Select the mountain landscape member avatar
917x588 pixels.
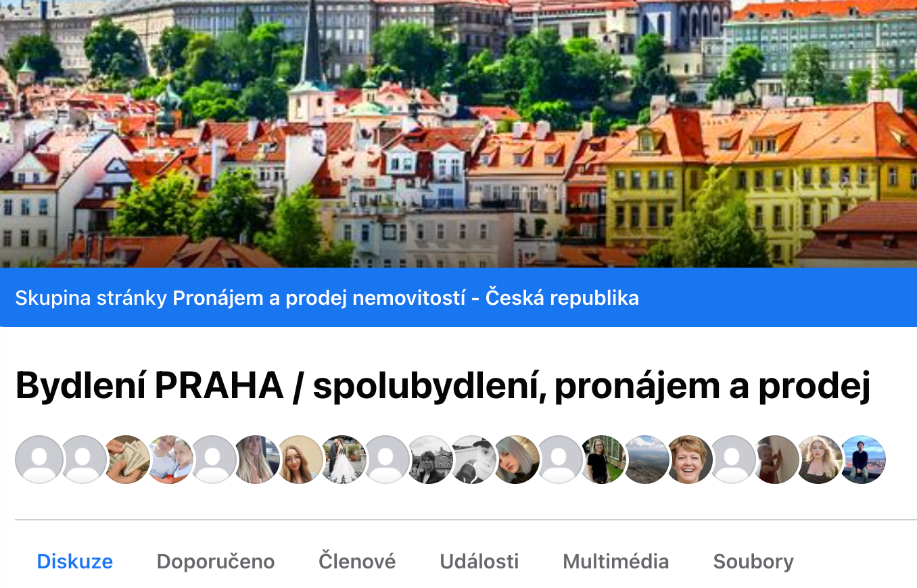click(646, 460)
